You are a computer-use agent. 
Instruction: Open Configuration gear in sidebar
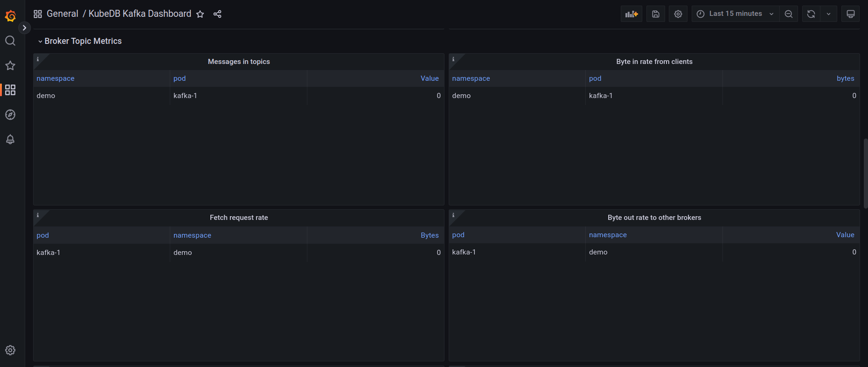[x=10, y=350]
